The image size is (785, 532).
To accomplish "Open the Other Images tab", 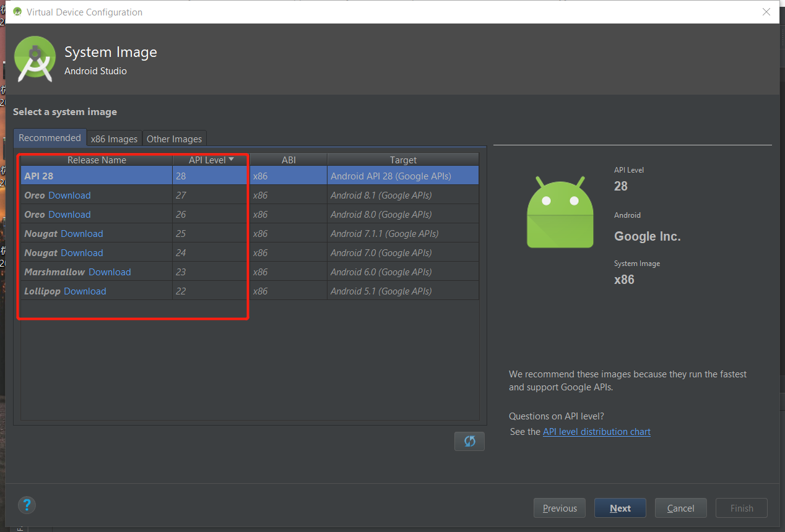I will tap(174, 139).
